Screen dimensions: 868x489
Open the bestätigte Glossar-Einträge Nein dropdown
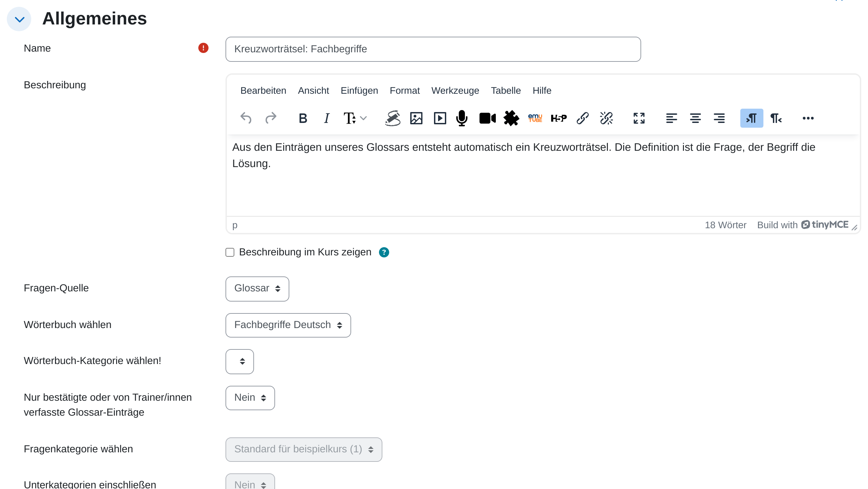point(250,398)
